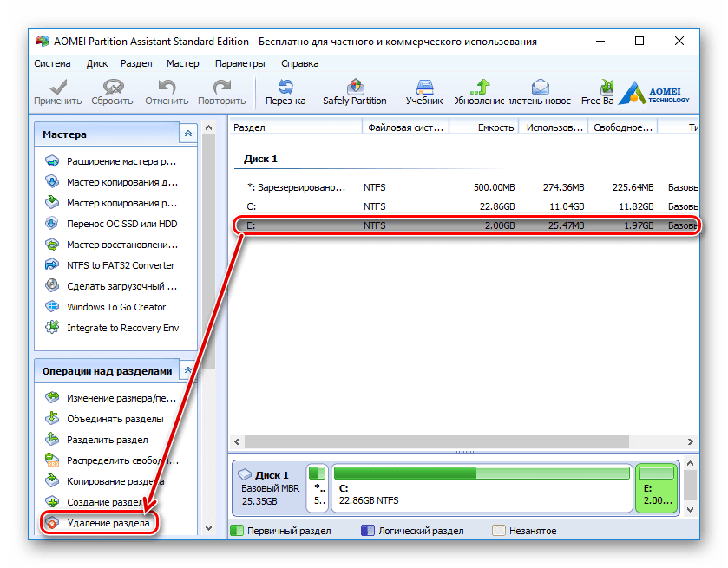The image size is (728, 568).
Task: Click the Повторить (Redo) toolbar icon
Action: click(x=221, y=91)
